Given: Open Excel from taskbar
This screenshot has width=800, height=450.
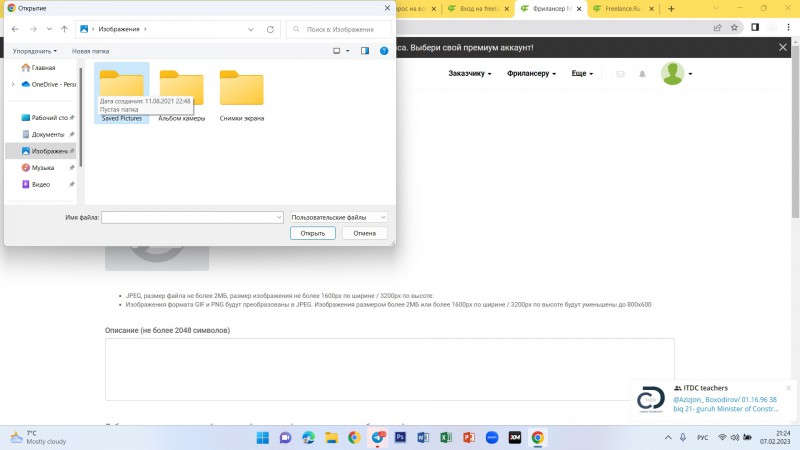Looking at the screenshot, I should tap(446, 438).
